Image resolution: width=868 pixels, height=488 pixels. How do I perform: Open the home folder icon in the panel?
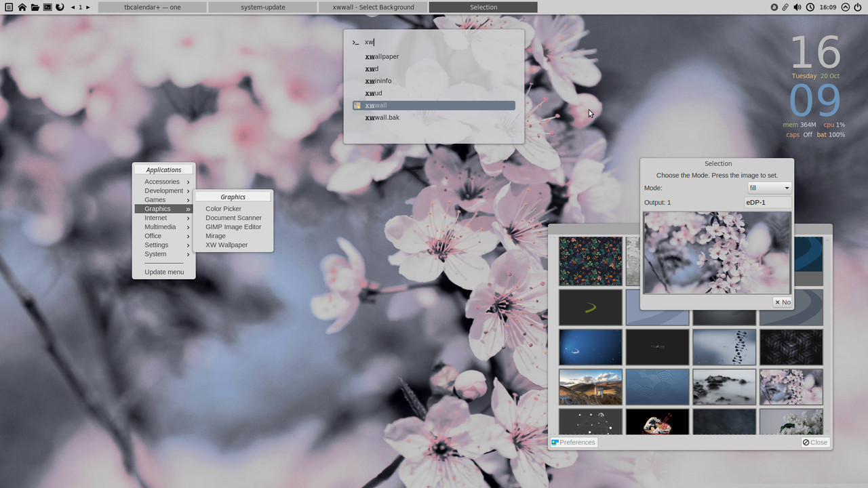pyautogui.click(x=22, y=7)
